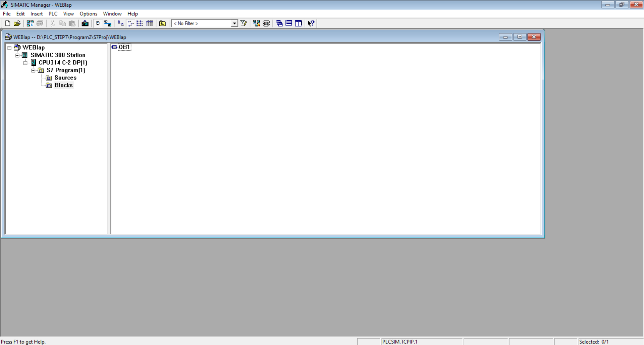Minimize the WEBlap project child window

(505, 37)
